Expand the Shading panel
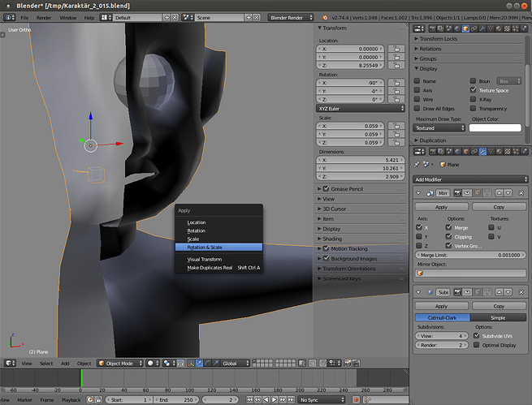Viewport: 532px width, 405px height. click(x=331, y=239)
